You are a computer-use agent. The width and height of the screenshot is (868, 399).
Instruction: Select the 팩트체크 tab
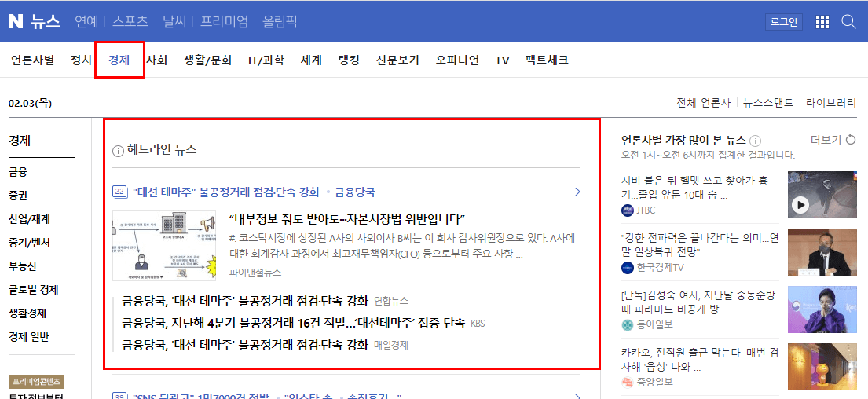(x=547, y=60)
